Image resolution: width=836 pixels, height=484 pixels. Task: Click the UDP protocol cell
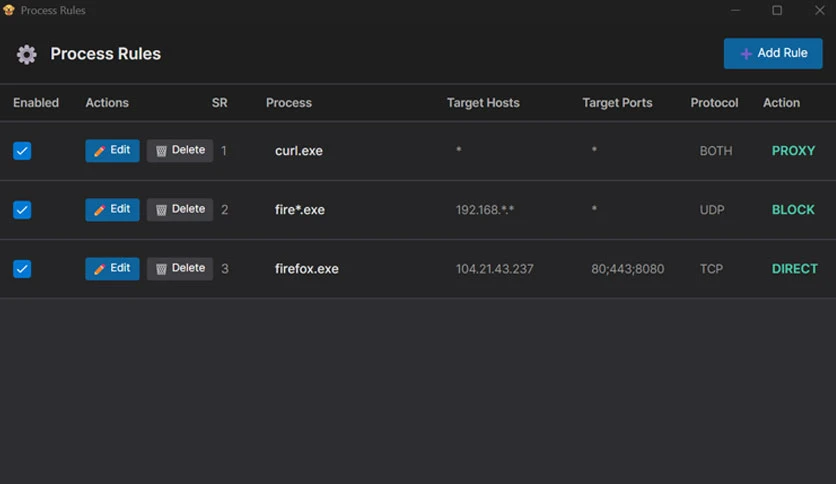click(x=712, y=209)
